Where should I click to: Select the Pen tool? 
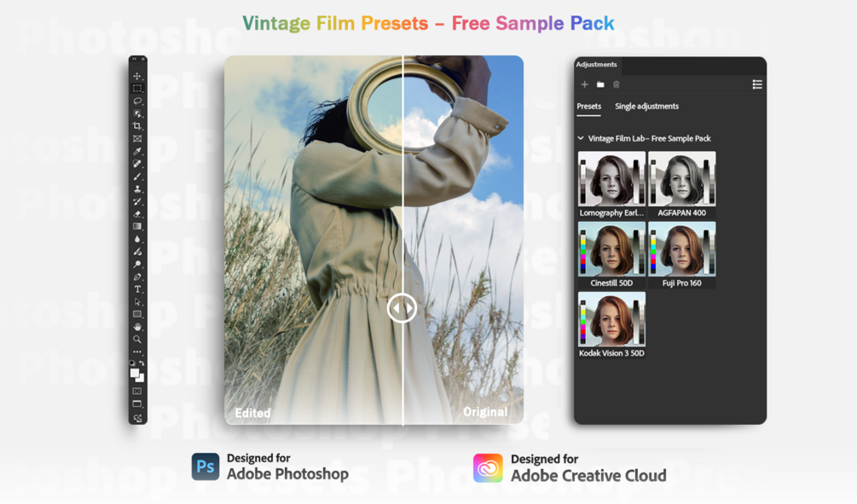point(137,276)
